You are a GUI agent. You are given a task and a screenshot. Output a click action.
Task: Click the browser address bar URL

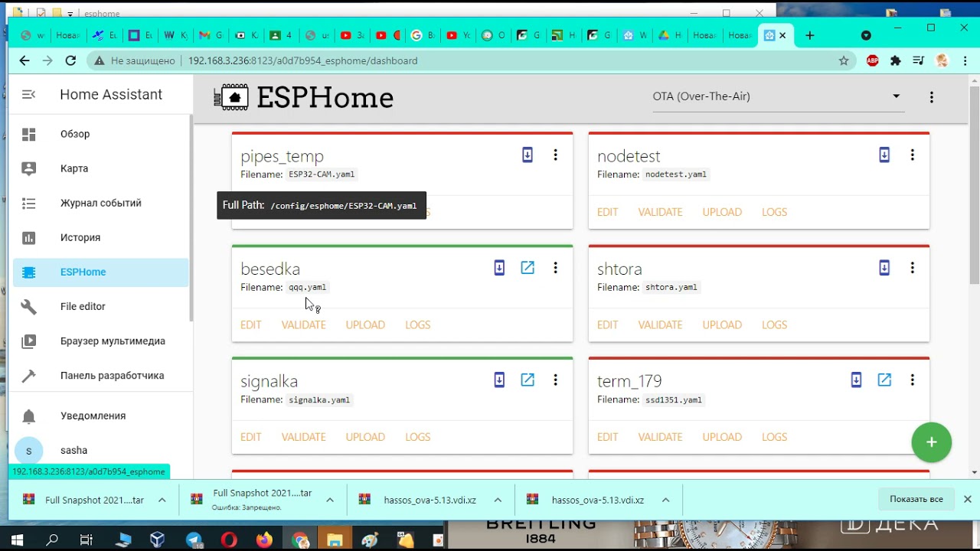coord(302,60)
